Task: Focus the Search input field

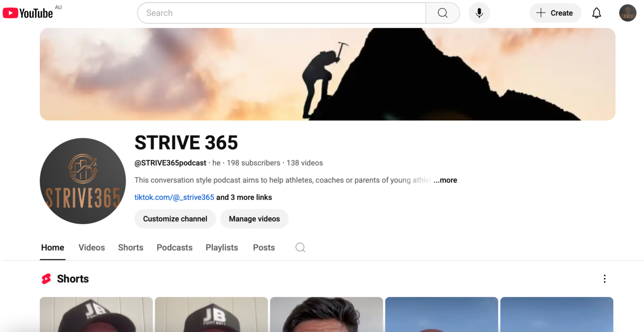Action: click(281, 13)
